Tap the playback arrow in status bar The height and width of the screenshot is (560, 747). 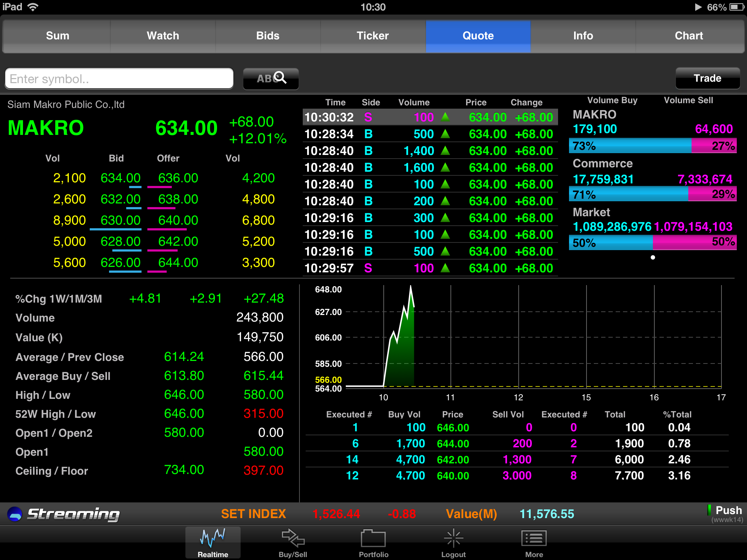coord(698,7)
